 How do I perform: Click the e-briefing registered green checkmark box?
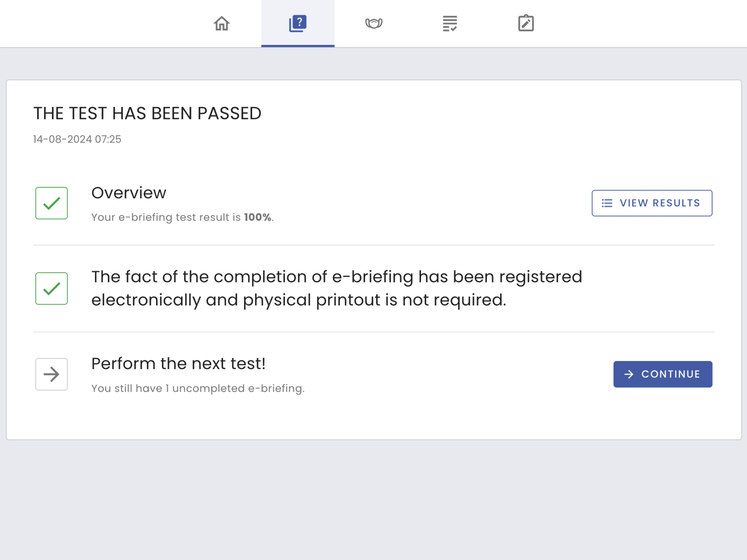click(x=52, y=289)
